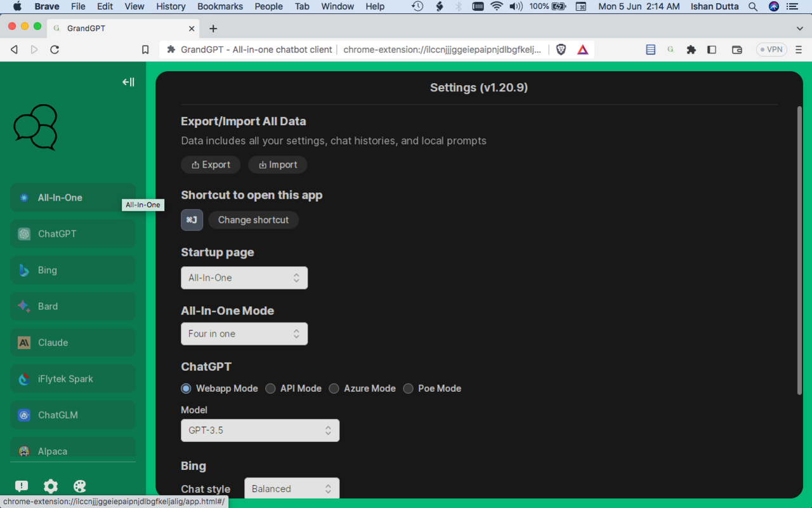The width and height of the screenshot is (812, 508).
Task: Open the All-In-One Mode dropdown
Action: click(244, 333)
